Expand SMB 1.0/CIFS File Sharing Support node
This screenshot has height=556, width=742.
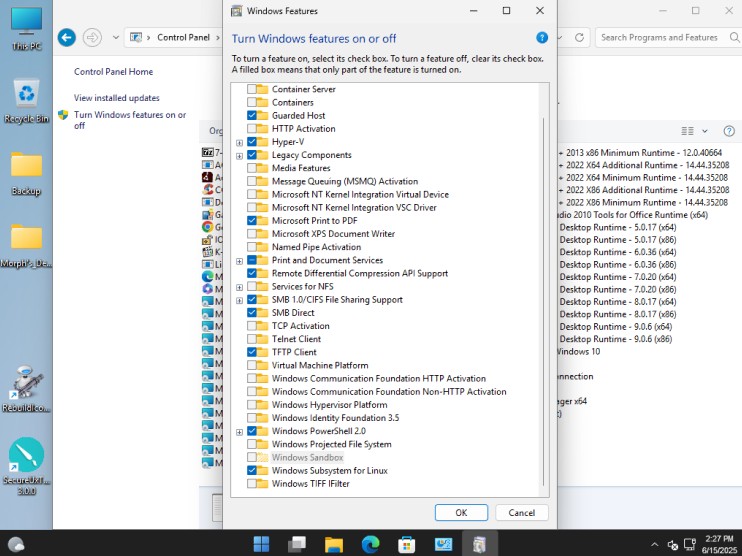click(x=239, y=300)
